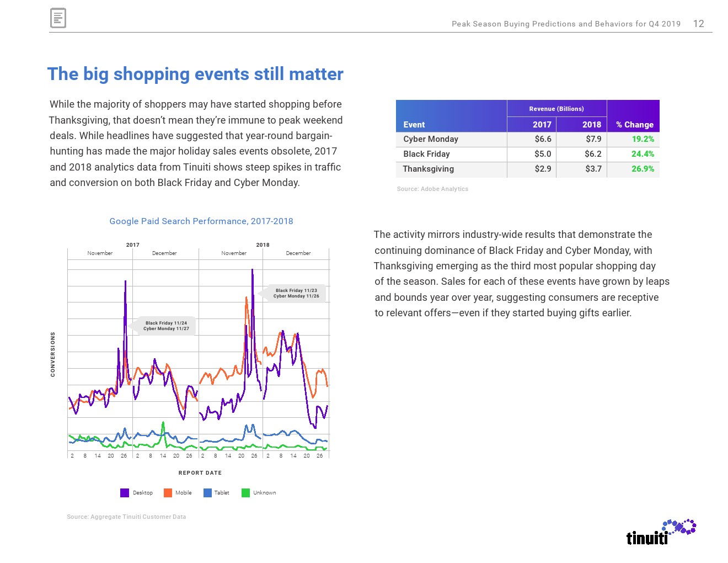728x563 pixels.
Task: Click the main heading about shopping events
Action: click(x=195, y=74)
